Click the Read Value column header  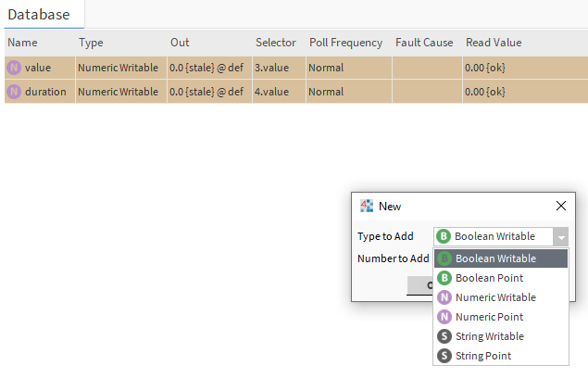coord(494,43)
